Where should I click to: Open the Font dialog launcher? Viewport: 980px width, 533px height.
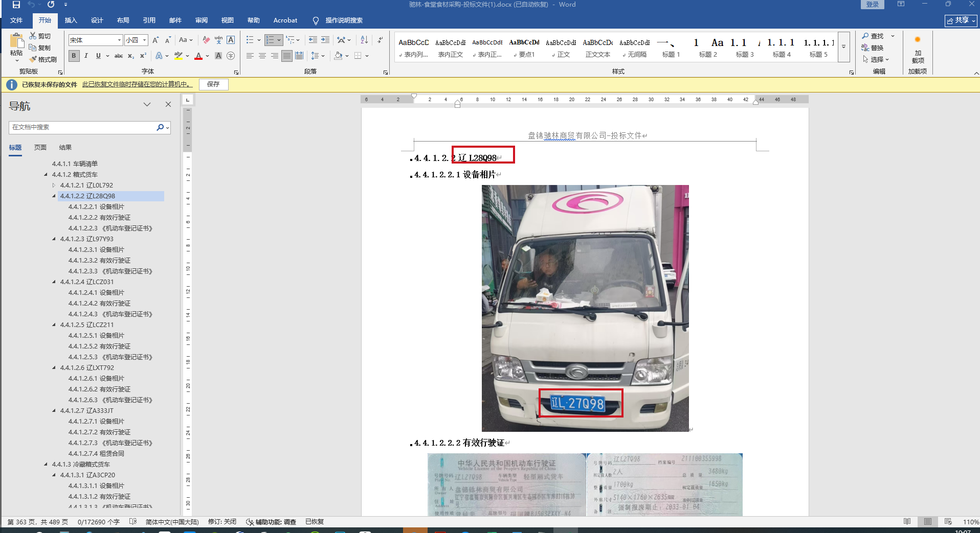236,73
